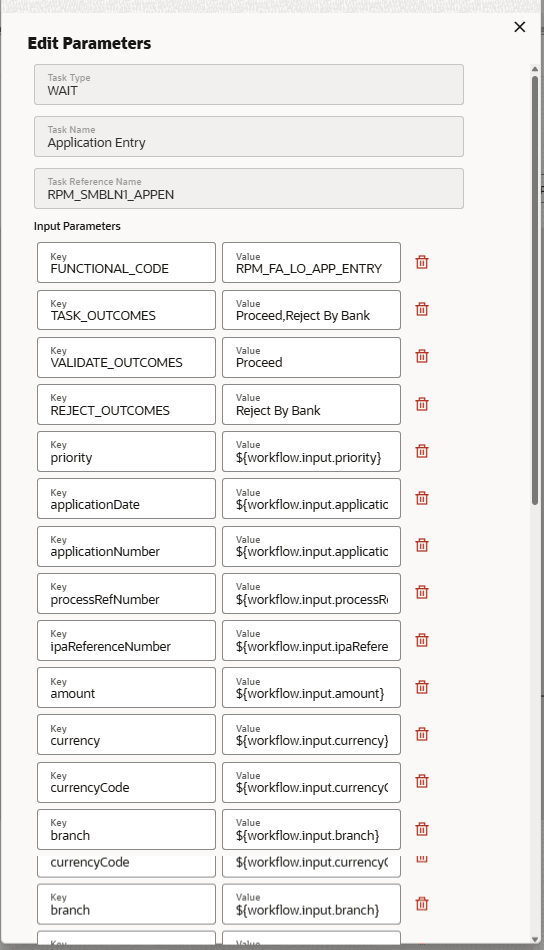The image size is (544, 950).
Task: Edit the ${workflow.input.amount} value field
Action: coord(311,688)
